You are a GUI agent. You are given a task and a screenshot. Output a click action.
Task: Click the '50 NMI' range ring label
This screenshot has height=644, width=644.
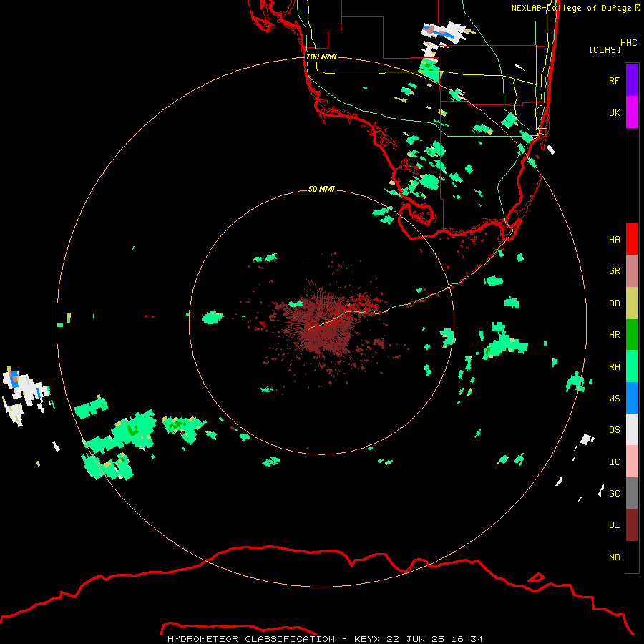(x=321, y=189)
